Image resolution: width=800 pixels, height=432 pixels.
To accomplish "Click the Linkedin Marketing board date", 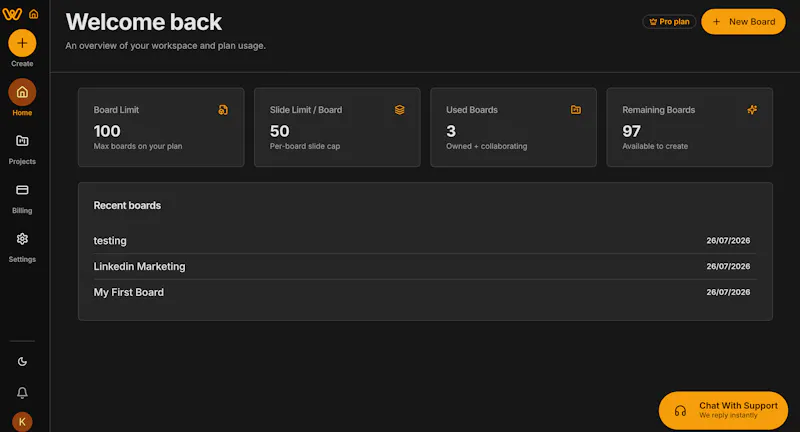I will pyautogui.click(x=728, y=266).
